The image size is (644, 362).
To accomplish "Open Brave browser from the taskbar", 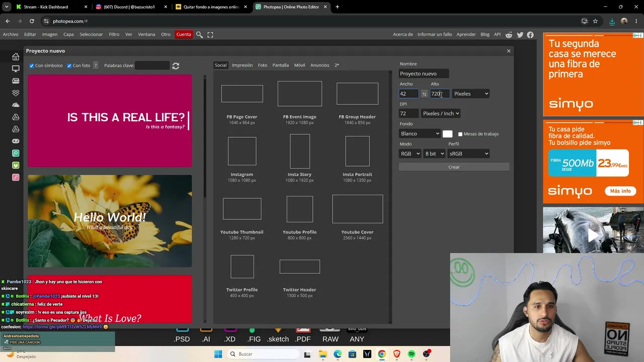I will (396, 354).
